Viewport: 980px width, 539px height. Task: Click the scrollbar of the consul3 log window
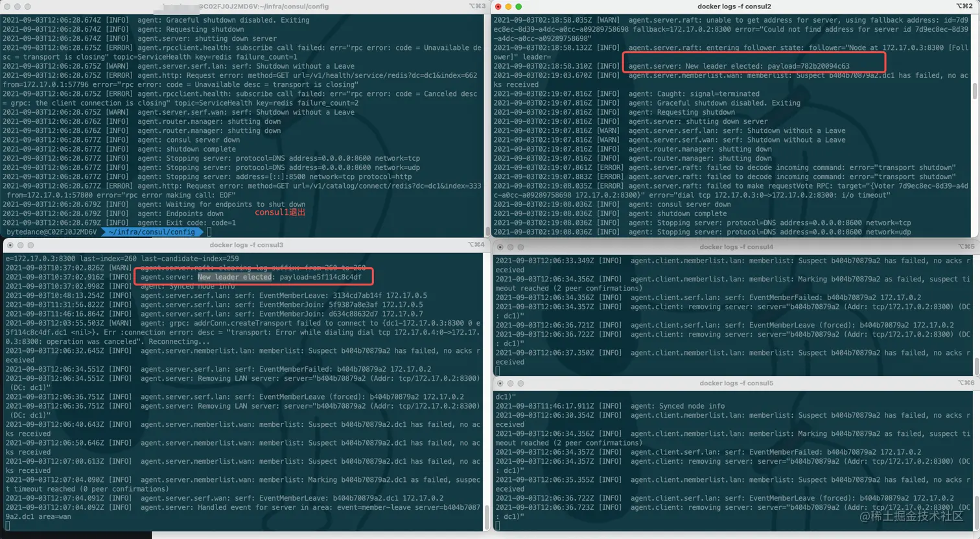click(487, 517)
